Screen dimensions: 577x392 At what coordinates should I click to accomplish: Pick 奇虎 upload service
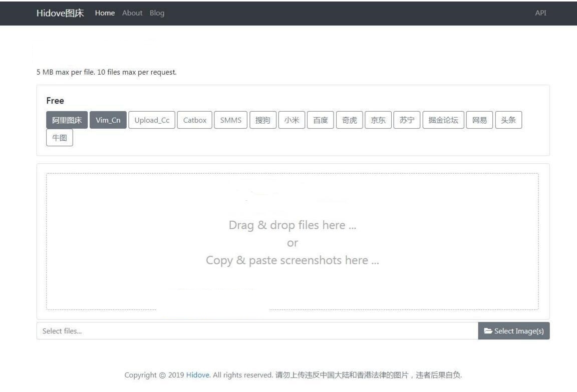pos(349,120)
